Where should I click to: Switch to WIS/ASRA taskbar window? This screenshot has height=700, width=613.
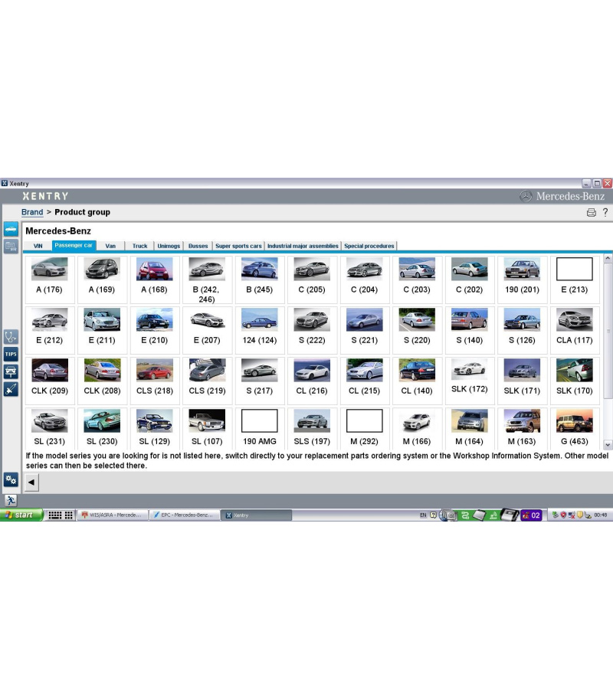(x=112, y=515)
